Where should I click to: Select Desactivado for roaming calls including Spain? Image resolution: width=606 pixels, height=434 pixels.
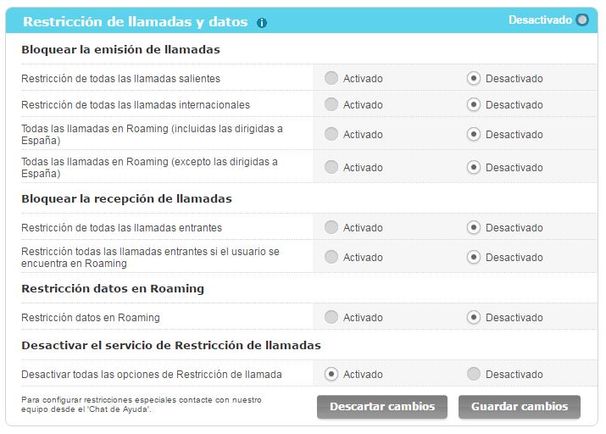click(473, 135)
